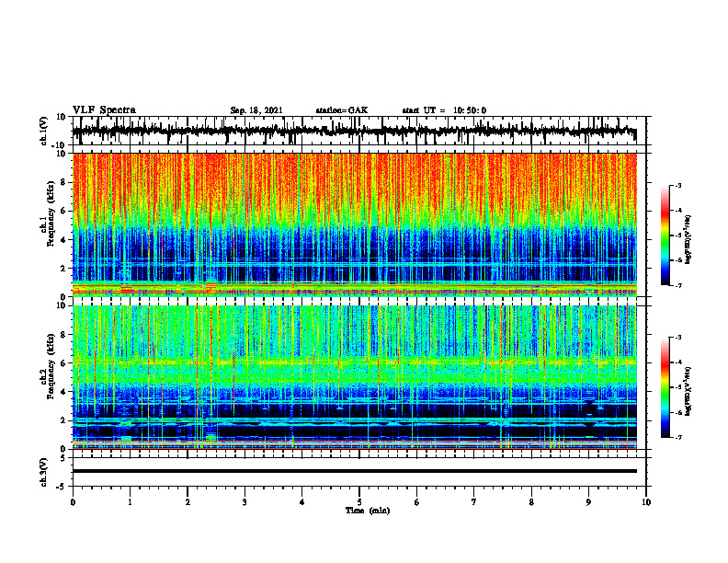Click the ch.1 colorbar log(PSD) label
Image resolution: width=728 pixels, height=563 pixels.
688,238
